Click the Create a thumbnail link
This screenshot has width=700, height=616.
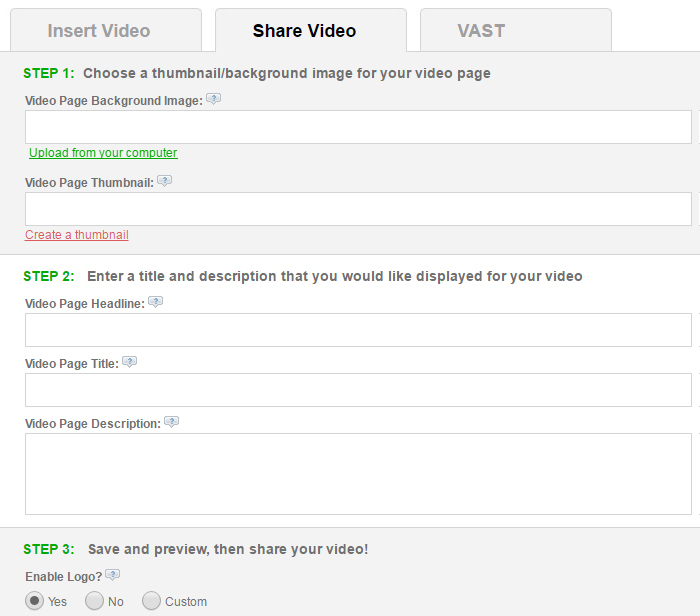click(x=77, y=235)
